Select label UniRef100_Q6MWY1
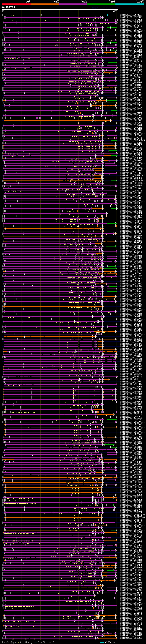Image resolution: width=146 pixels, height=644 pixels. coord(131,620)
